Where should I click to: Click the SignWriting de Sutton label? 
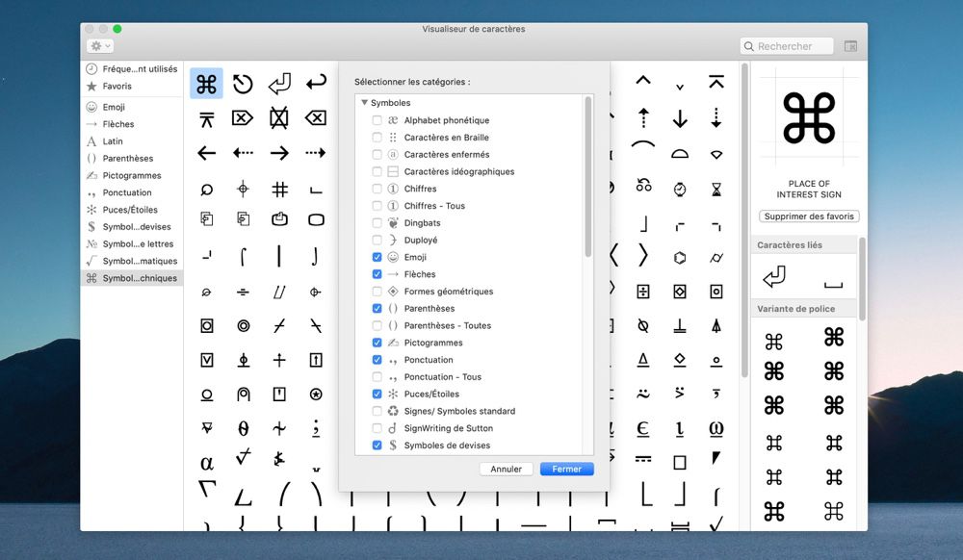(449, 428)
